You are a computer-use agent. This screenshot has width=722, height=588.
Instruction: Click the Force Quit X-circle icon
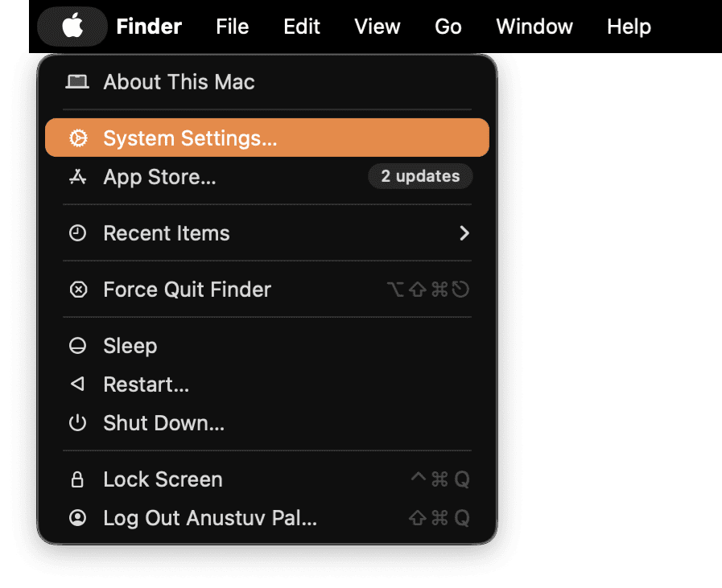pos(78,290)
